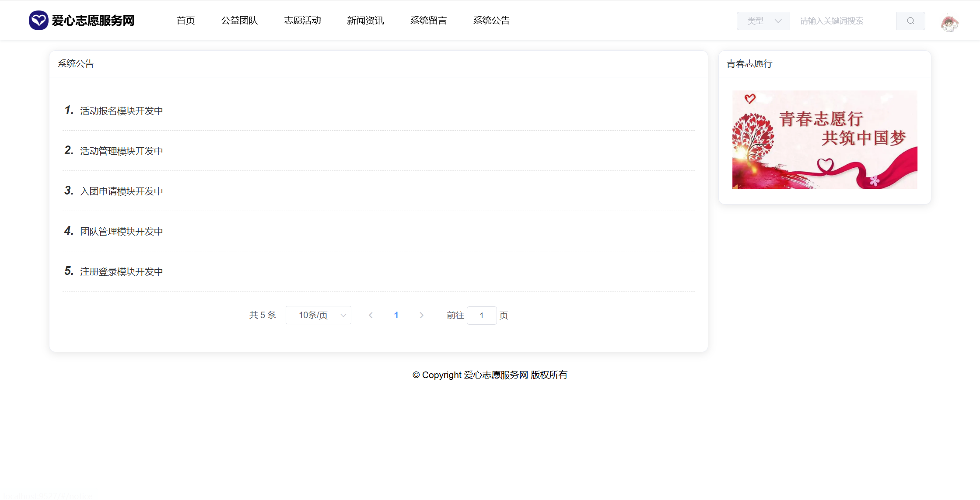
Task: Open notice 入团申请模块开发中
Action: 121,191
